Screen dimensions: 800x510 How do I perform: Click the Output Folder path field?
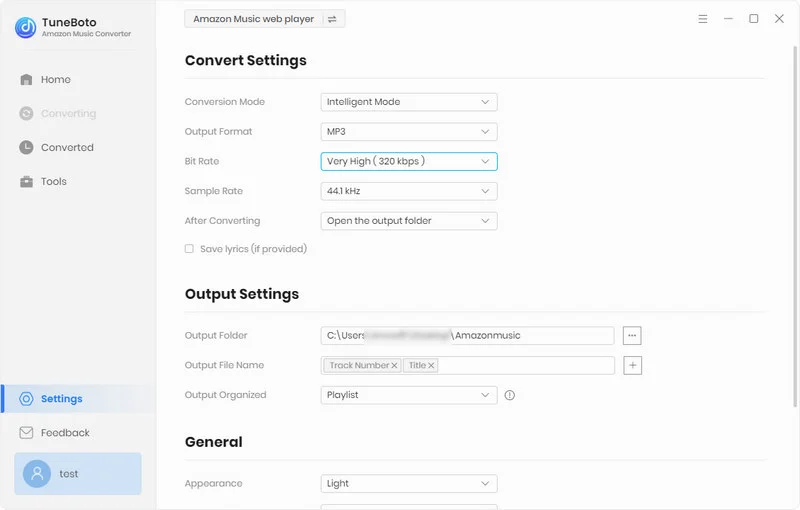pos(467,336)
